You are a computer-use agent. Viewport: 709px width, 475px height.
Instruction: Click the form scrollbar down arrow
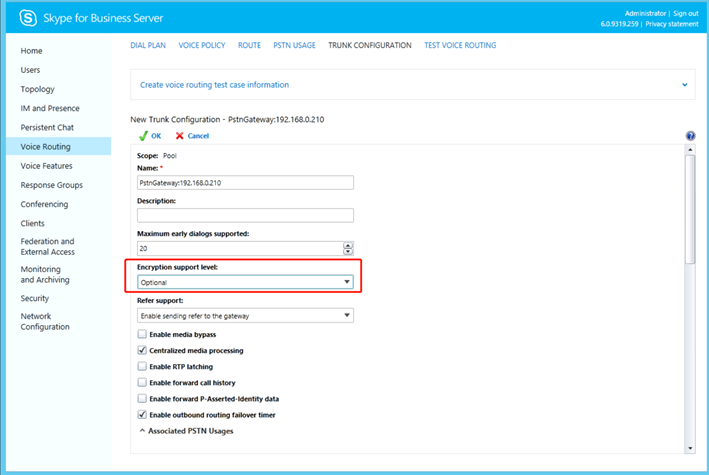(x=690, y=448)
